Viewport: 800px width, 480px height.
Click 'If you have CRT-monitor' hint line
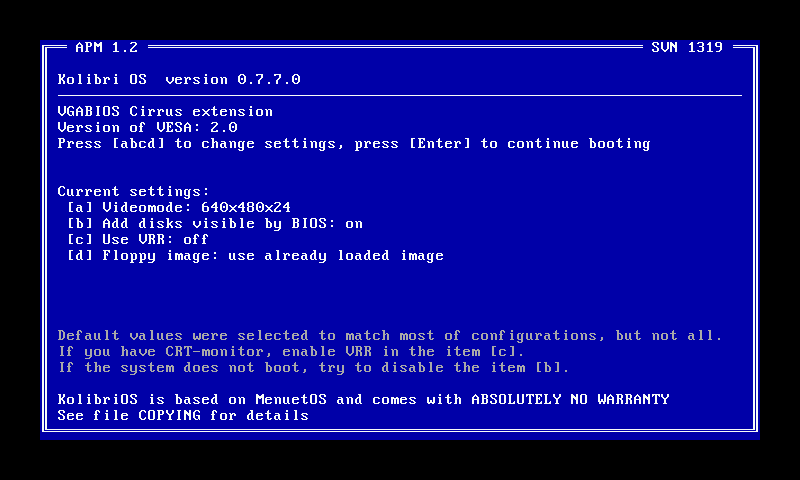tap(291, 352)
